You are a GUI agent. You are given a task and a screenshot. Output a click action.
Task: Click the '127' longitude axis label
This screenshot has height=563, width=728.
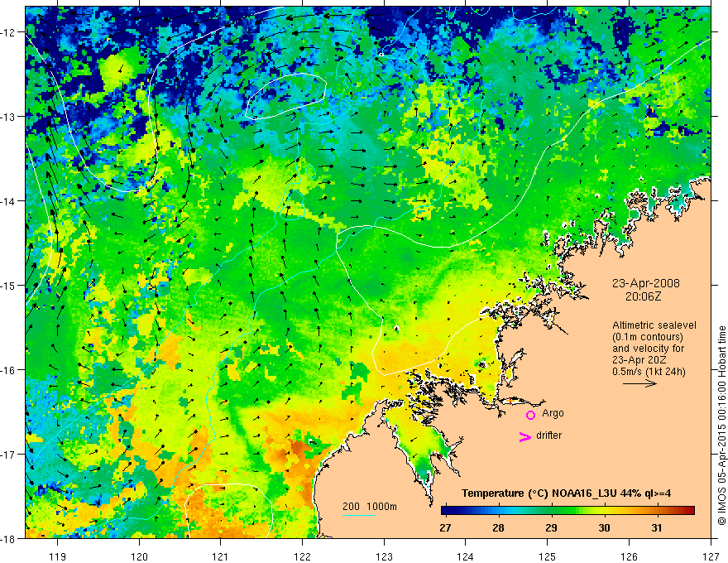pos(711,556)
